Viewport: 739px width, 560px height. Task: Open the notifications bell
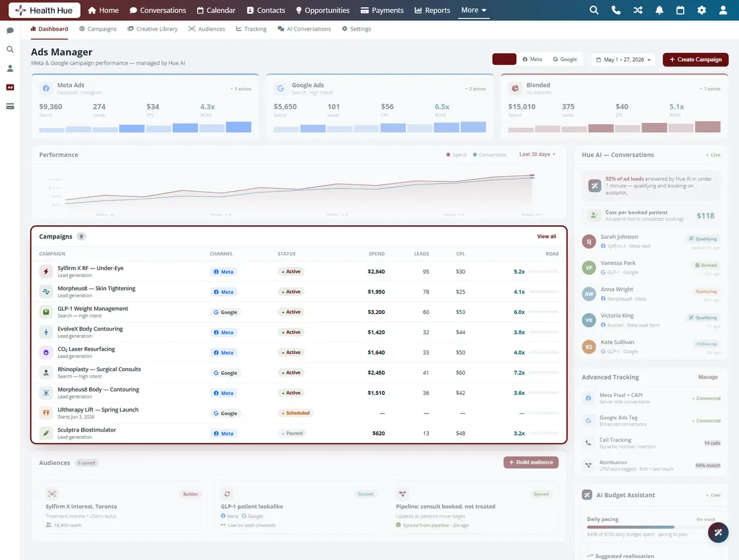click(x=659, y=10)
